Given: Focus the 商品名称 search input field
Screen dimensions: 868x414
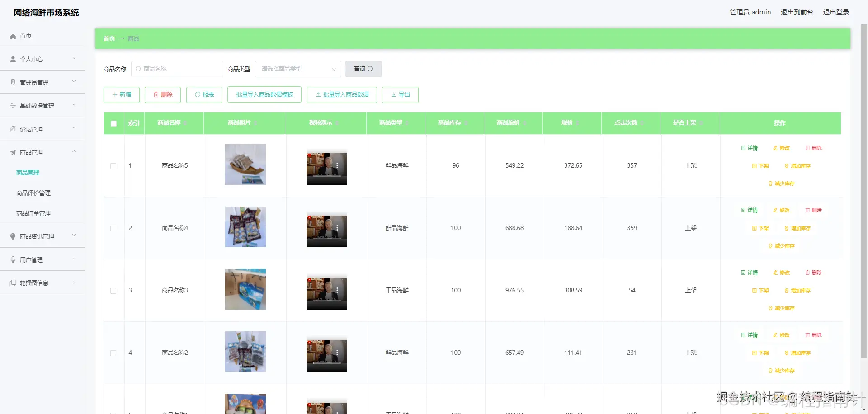Looking at the screenshot, I should tap(177, 69).
